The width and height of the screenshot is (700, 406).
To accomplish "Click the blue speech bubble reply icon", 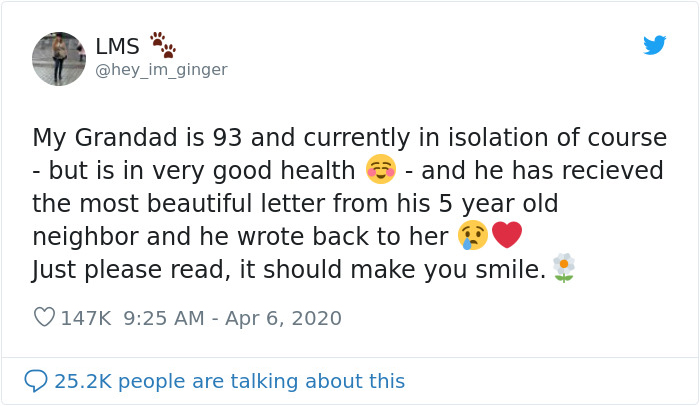I will tap(36, 381).
